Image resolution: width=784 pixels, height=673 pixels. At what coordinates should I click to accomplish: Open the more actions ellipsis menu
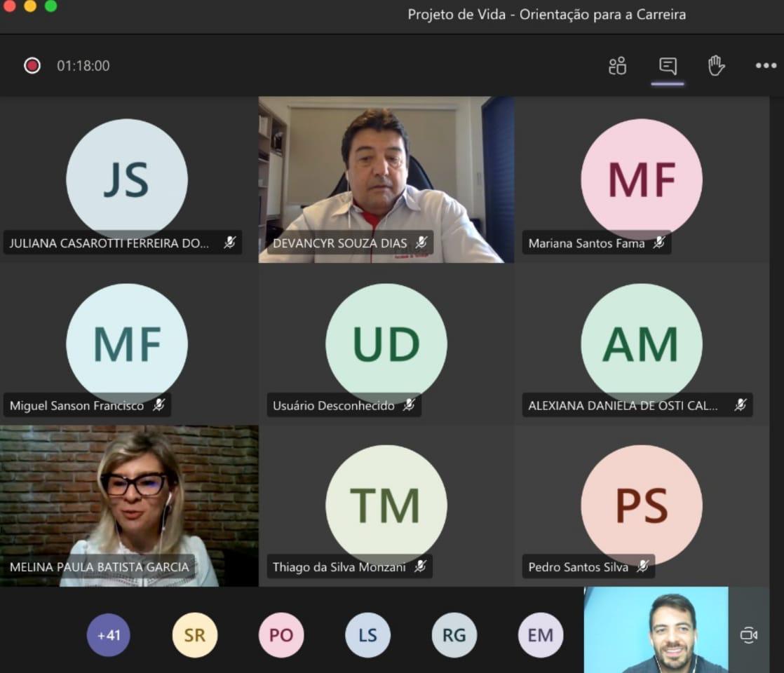(765, 66)
